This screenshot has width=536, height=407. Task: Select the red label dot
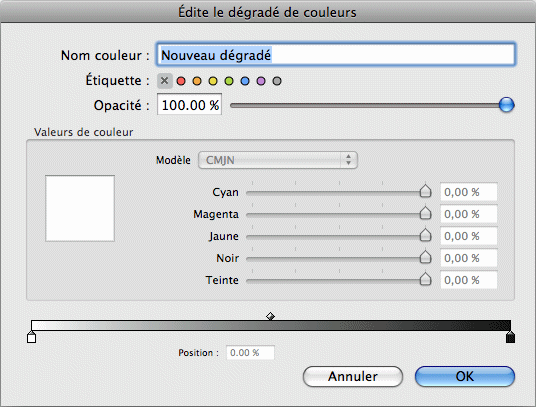click(x=181, y=81)
